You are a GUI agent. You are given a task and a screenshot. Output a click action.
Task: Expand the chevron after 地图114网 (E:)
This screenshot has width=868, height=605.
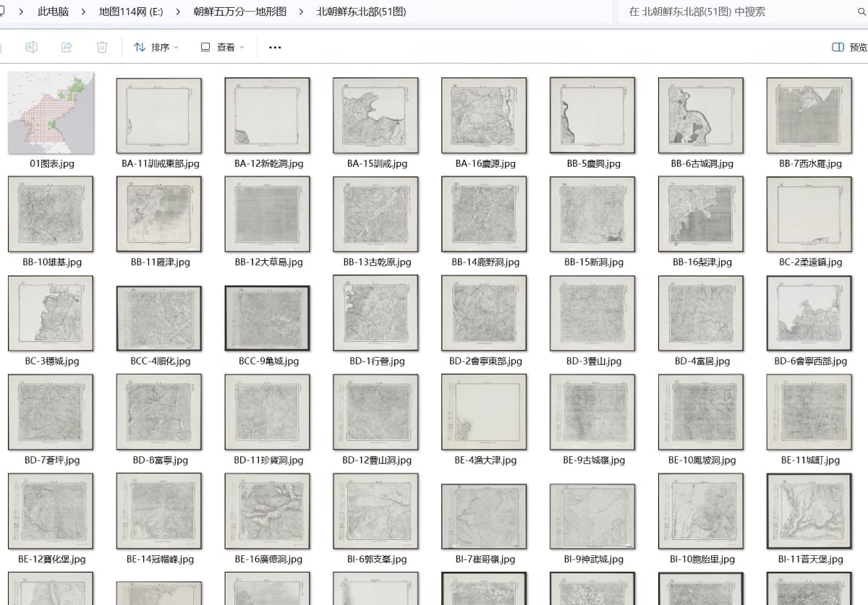tap(178, 12)
